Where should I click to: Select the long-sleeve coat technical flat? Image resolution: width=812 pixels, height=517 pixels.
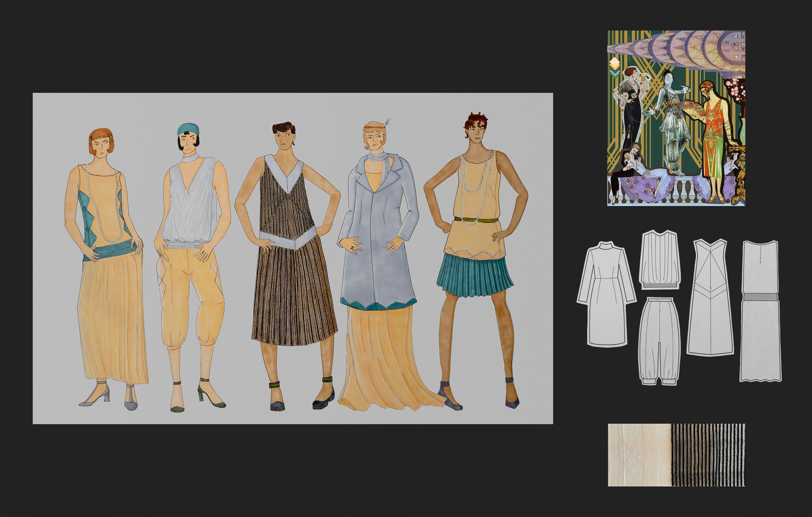606,294
